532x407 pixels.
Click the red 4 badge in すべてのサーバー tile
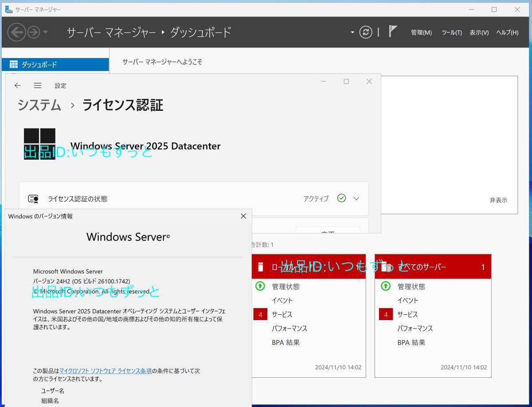(386, 314)
